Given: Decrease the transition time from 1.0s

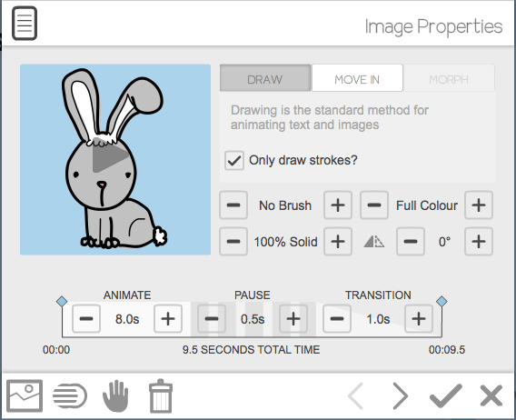Looking at the screenshot, I should [337, 318].
